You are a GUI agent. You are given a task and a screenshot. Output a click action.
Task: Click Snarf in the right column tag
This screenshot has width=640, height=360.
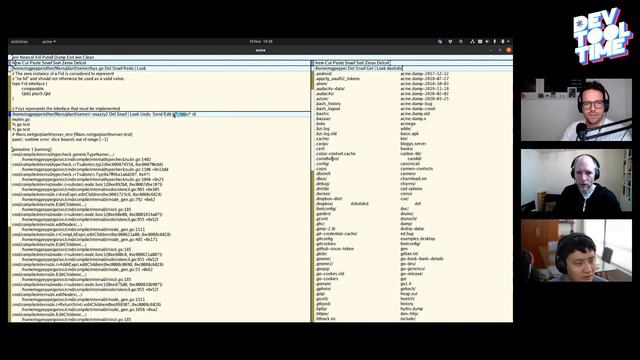click(350, 63)
